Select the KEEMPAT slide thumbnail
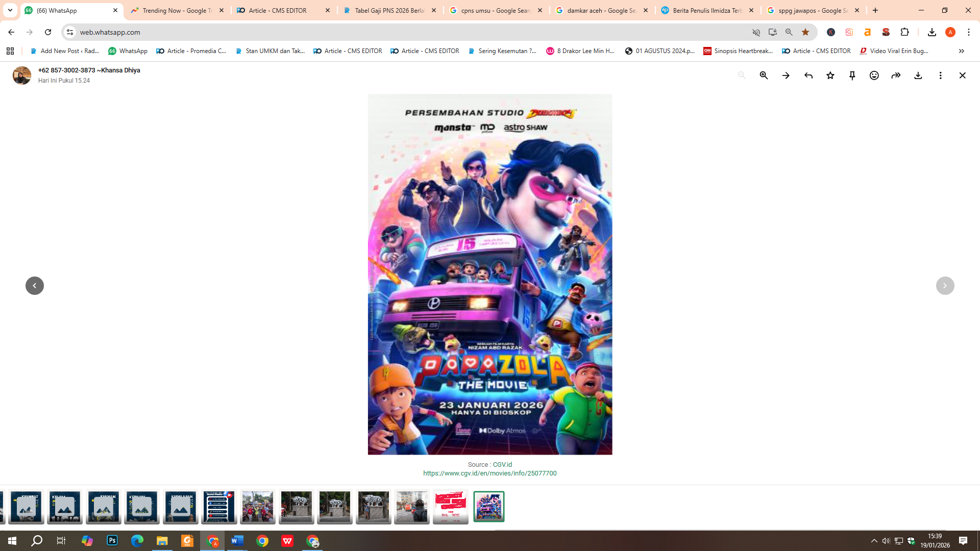The height and width of the screenshot is (551, 980). pos(27,507)
